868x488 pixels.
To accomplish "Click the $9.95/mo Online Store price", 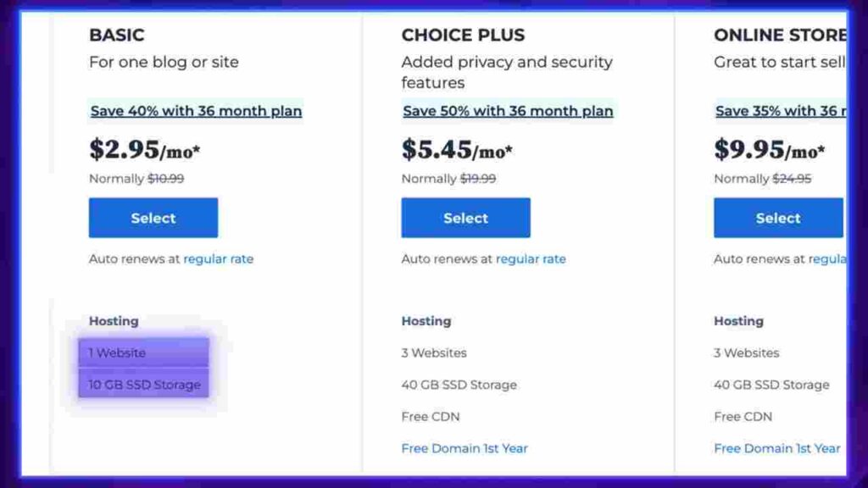I will [x=770, y=149].
